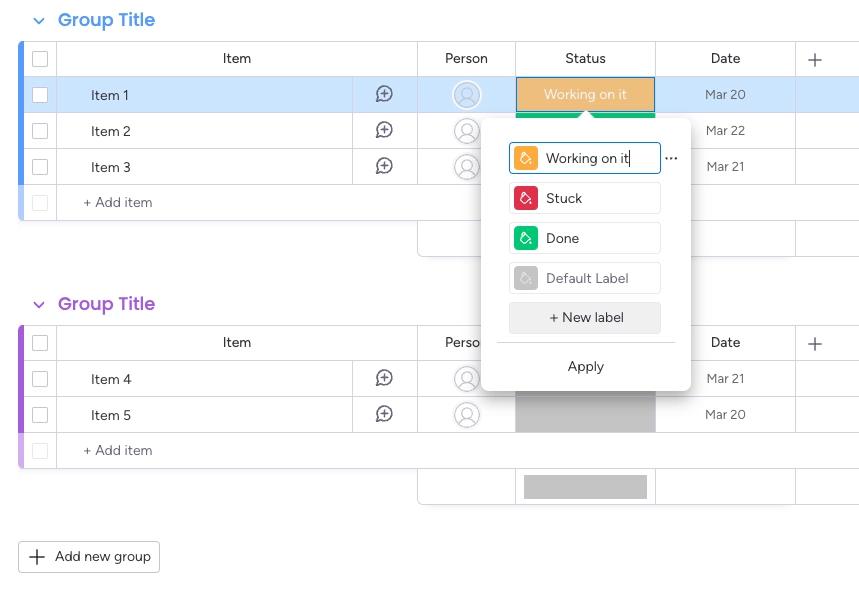The width and height of the screenshot is (859, 601).
Task: Open the Status cell showing Working on it
Action: pos(585,95)
